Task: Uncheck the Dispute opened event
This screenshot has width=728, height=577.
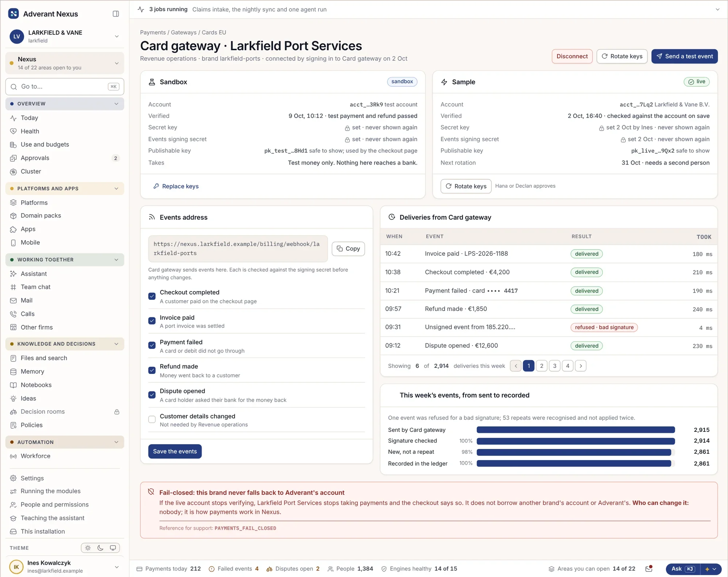Action: coord(152,395)
